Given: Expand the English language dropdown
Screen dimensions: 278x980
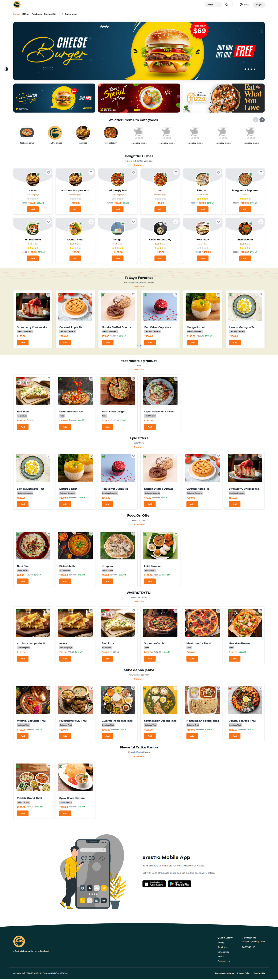Looking at the screenshot, I should point(213,5).
